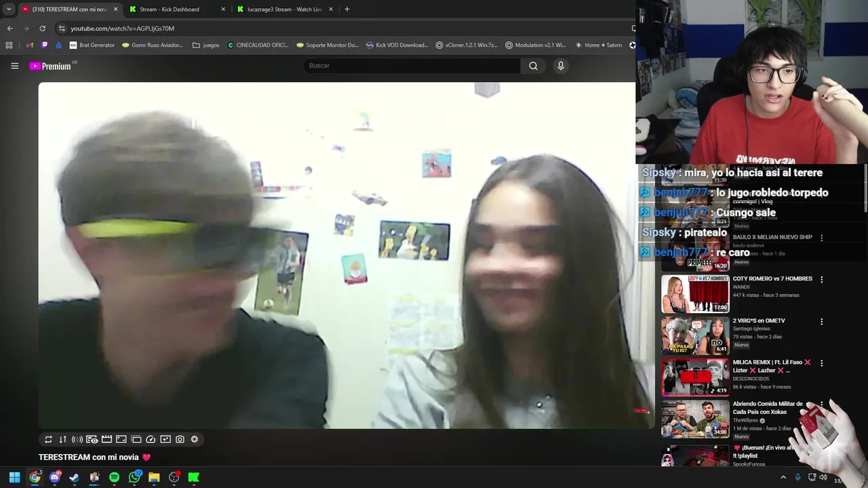Go back with browser back arrow
Screen dimensions: 868x488
coord(9,28)
